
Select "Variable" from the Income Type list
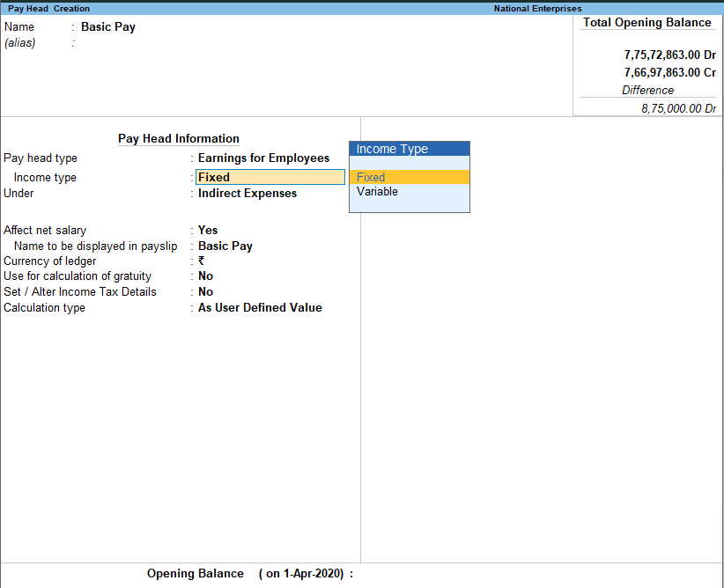tap(377, 191)
